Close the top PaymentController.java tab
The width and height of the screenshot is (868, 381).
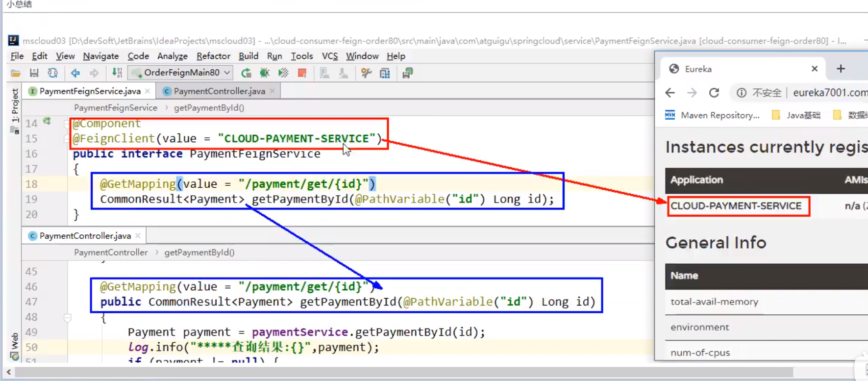(273, 91)
